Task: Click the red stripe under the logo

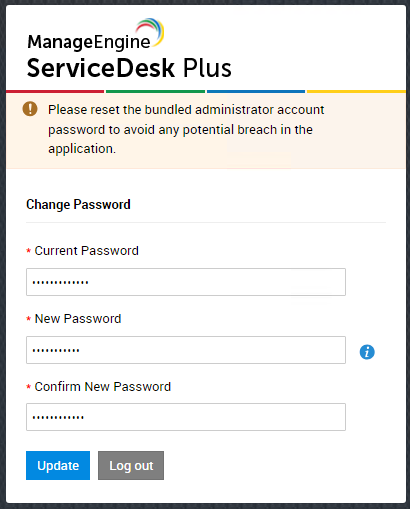Action: pyautogui.click(x=55, y=91)
